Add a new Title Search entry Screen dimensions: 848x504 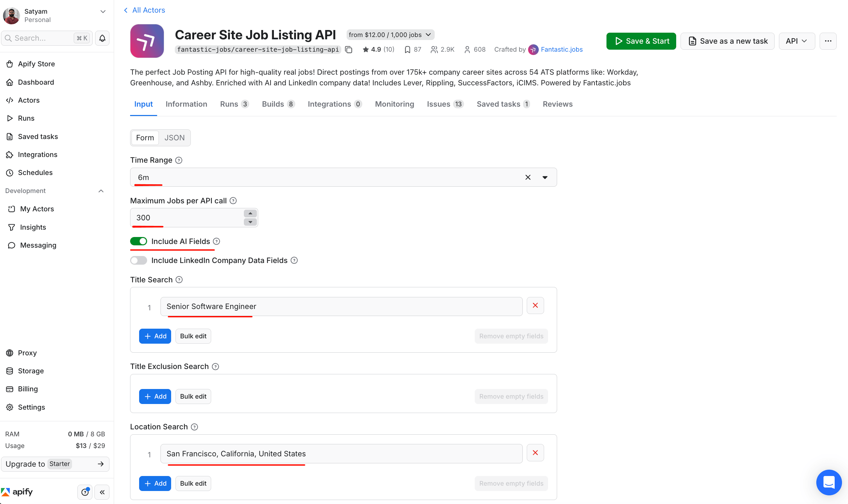point(155,336)
